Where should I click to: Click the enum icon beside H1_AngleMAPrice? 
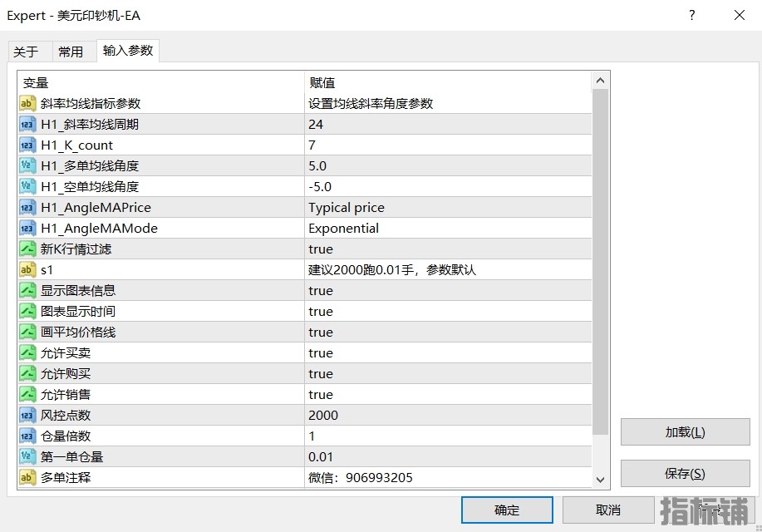[27, 208]
